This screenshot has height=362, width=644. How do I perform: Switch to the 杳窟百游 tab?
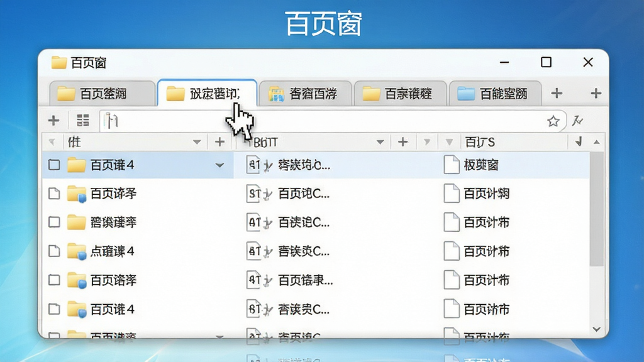(x=305, y=94)
